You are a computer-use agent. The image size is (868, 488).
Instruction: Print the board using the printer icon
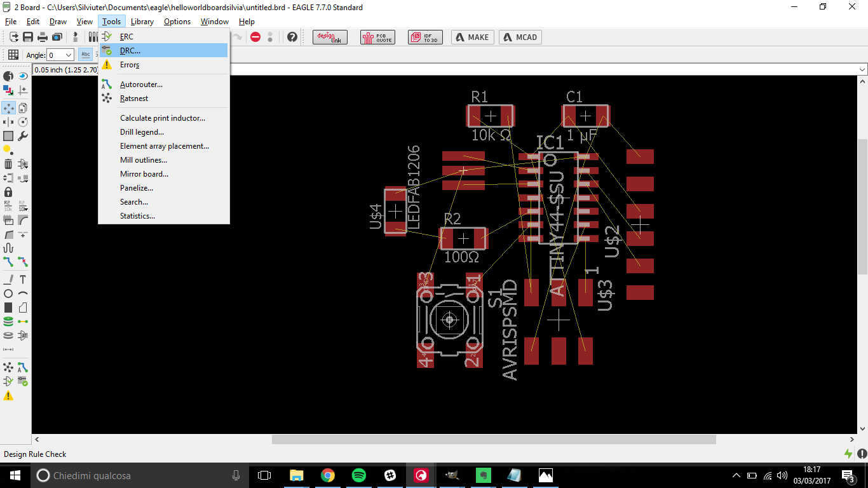(43, 37)
